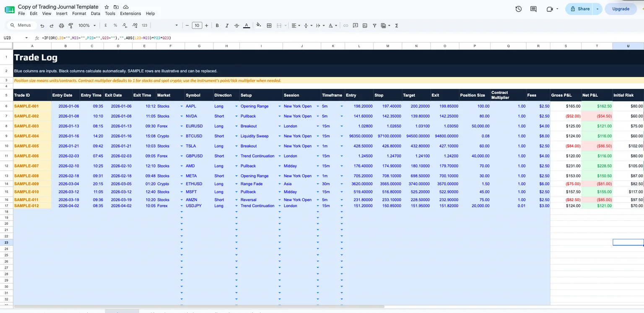Open the Insert menu
This screenshot has height=313, width=644.
coord(62,13)
